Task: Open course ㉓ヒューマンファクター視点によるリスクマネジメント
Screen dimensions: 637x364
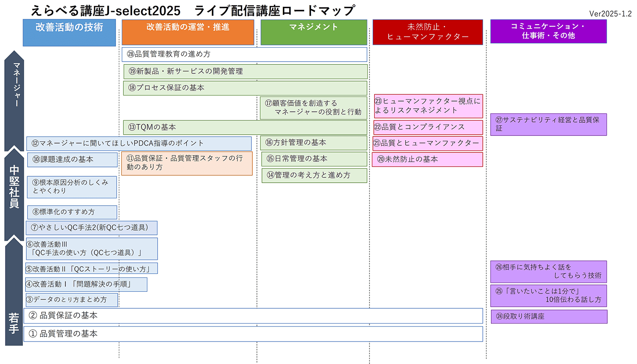Action: click(x=428, y=106)
